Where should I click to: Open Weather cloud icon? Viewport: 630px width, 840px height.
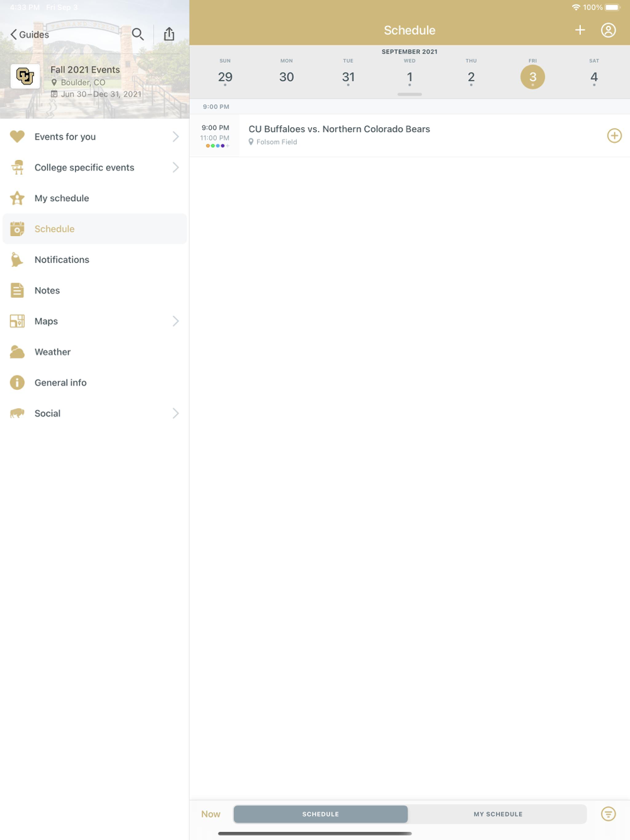[x=17, y=352]
